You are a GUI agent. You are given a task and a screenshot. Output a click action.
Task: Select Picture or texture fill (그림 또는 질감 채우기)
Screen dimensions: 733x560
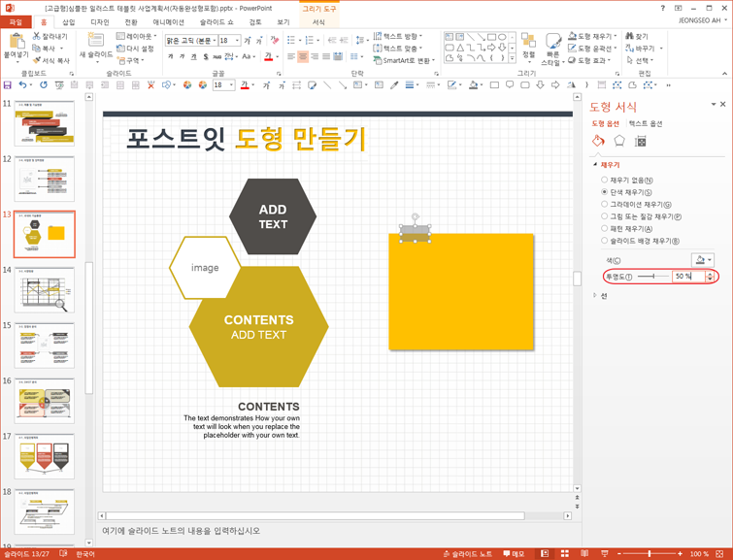(642, 216)
